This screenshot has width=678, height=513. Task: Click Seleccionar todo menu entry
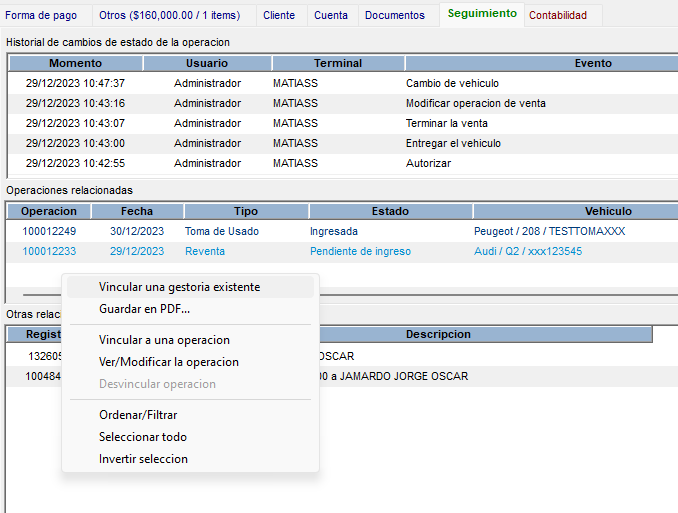tap(142, 437)
